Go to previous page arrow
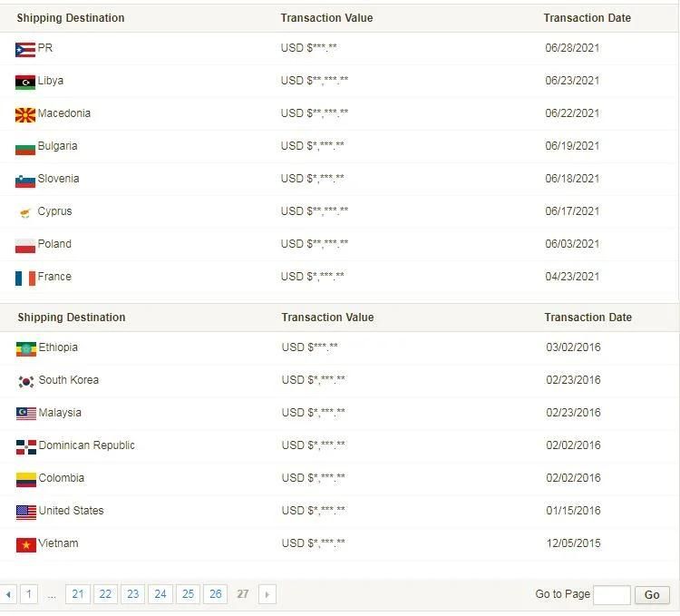 tap(8, 594)
